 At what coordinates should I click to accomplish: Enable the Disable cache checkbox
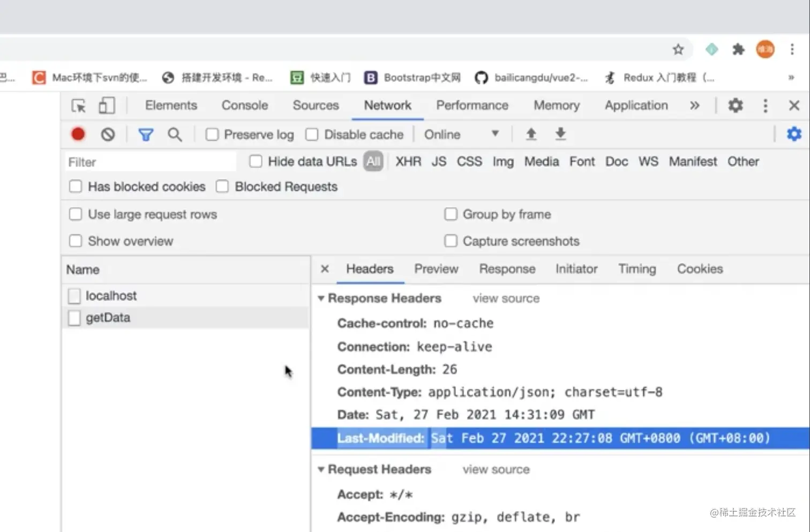coord(312,135)
